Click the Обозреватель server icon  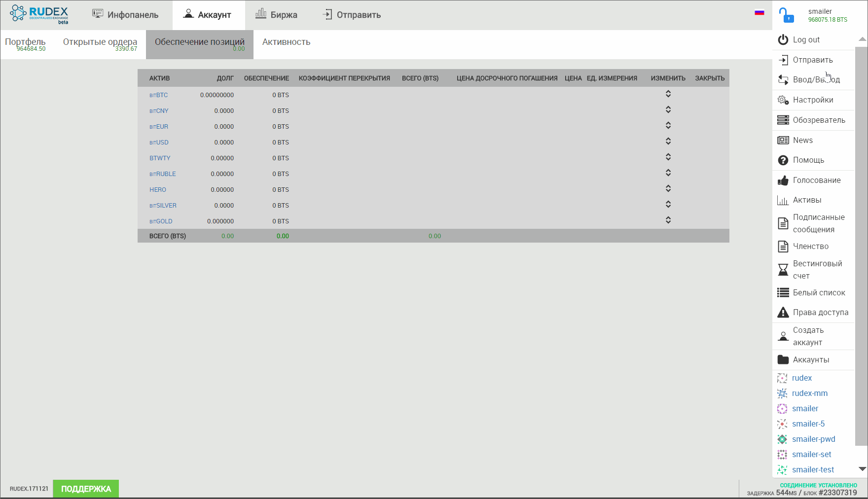[x=783, y=120]
